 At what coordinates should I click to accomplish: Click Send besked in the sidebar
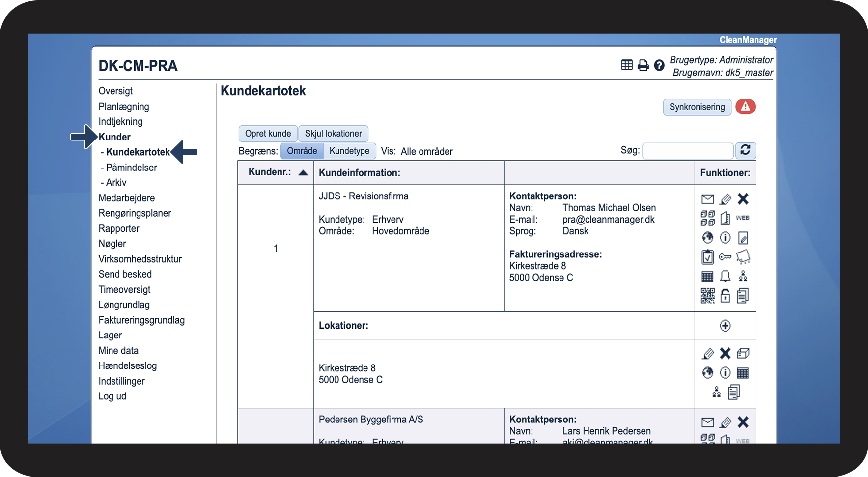tap(125, 274)
